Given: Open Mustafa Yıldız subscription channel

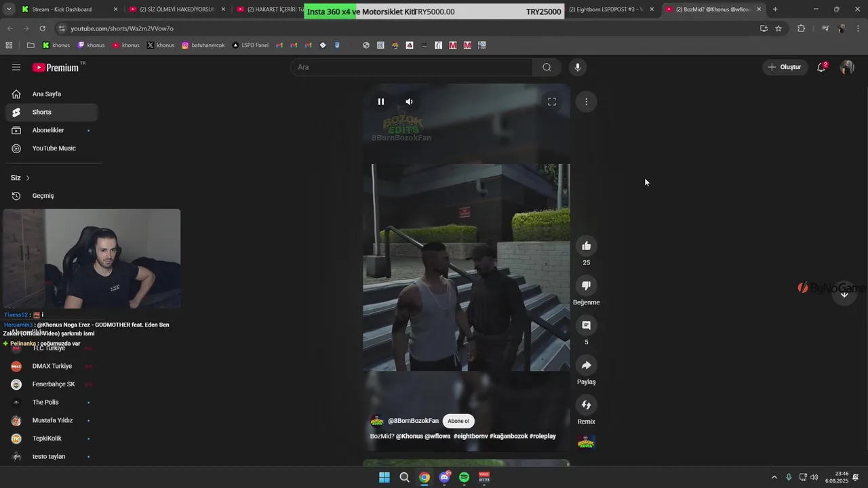Looking at the screenshot, I should tap(52, 420).
